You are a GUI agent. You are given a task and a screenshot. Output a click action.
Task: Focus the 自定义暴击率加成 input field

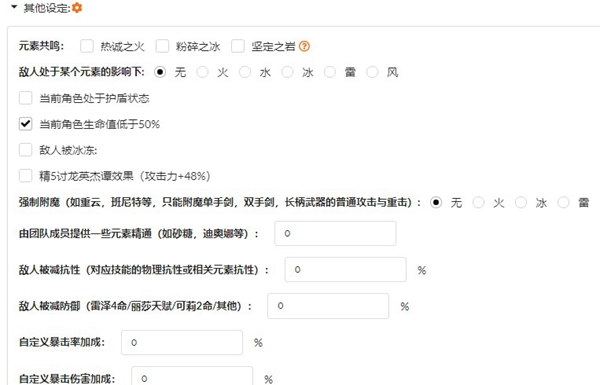(x=182, y=342)
